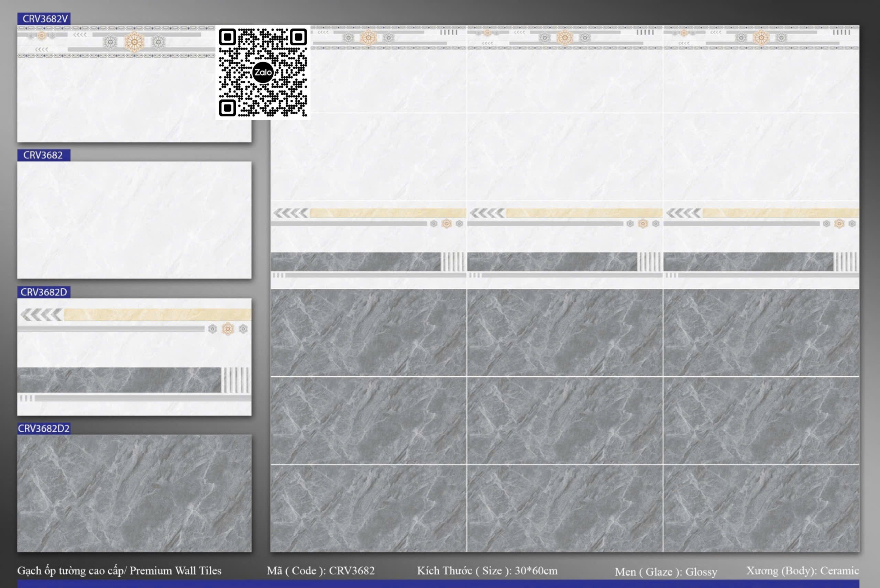The height and width of the screenshot is (588, 880).
Task: Click the CRV3682 label tag
Action: (44, 155)
